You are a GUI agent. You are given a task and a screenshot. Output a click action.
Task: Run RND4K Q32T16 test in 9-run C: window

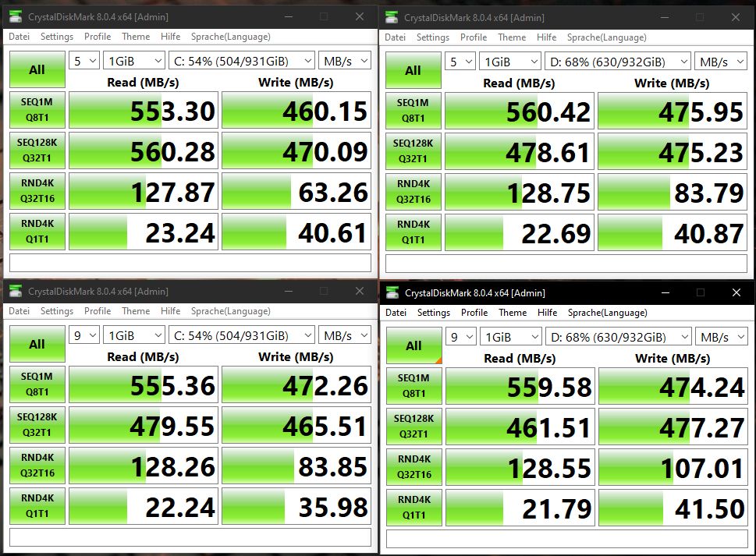click(x=37, y=466)
